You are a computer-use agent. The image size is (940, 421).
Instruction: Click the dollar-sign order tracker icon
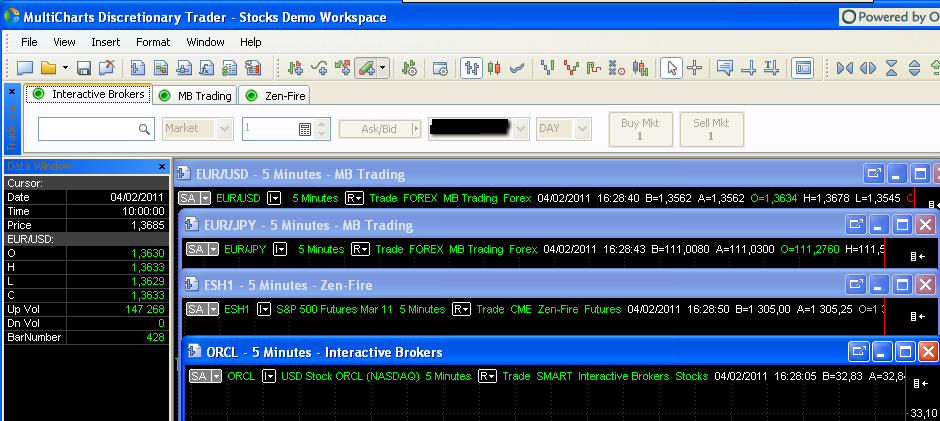(230, 68)
